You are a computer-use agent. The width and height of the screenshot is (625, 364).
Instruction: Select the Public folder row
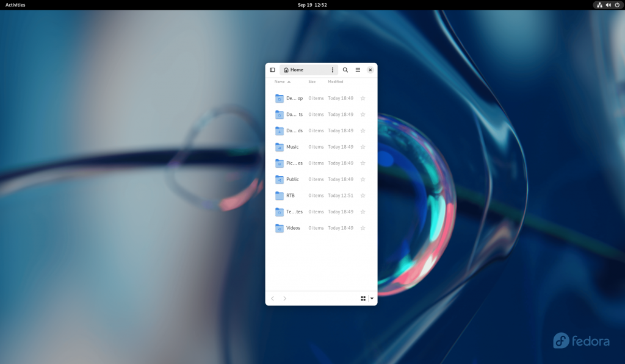pyautogui.click(x=317, y=179)
